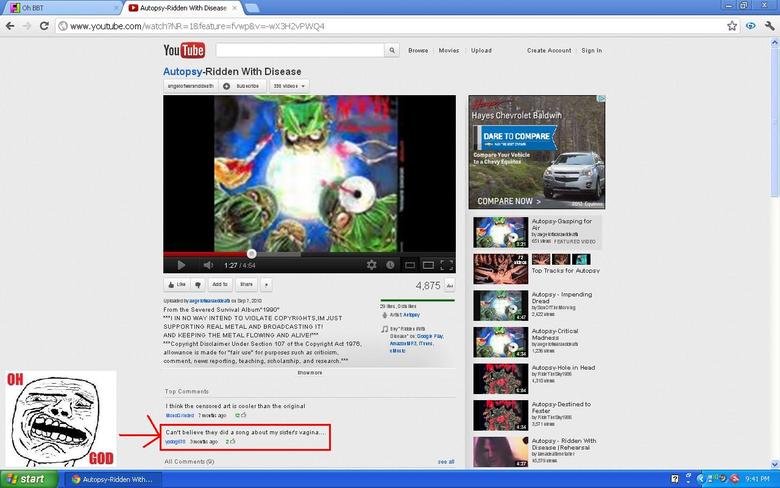Play the video with the play button

point(181,265)
